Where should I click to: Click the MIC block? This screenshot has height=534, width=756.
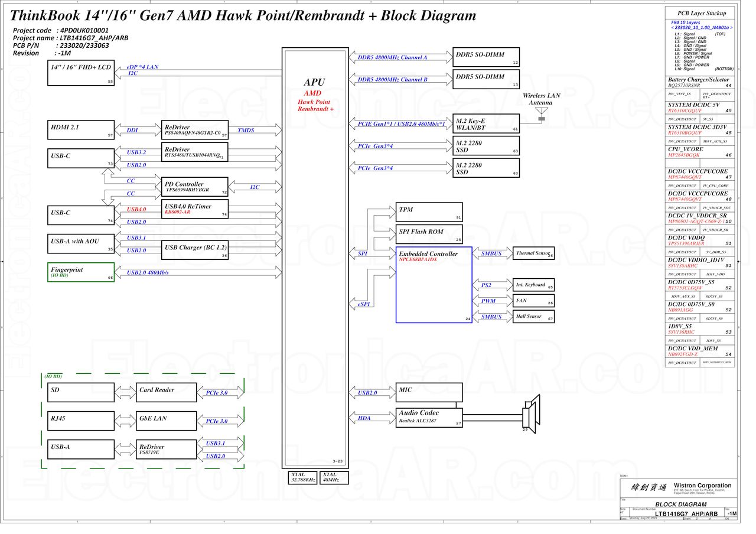point(429,393)
